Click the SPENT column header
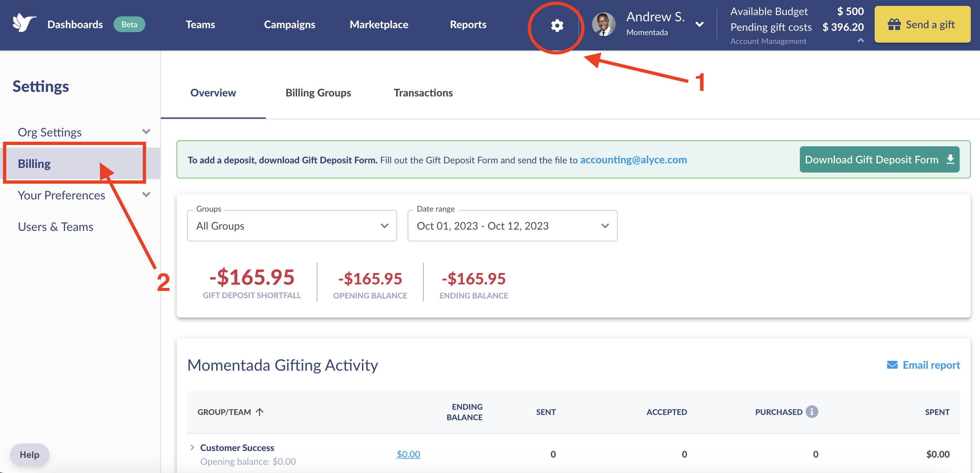The width and height of the screenshot is (980, 473). click(x=937, y=412)
